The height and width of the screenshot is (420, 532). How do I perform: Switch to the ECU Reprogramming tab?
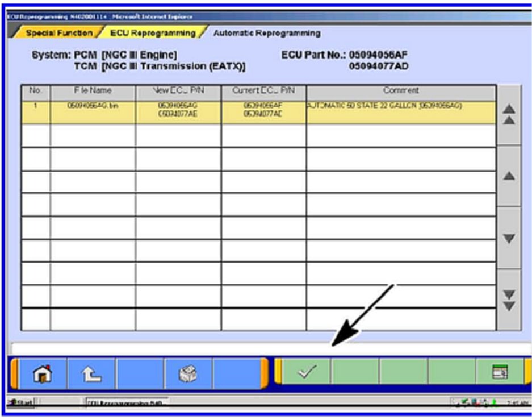[152, 33]
